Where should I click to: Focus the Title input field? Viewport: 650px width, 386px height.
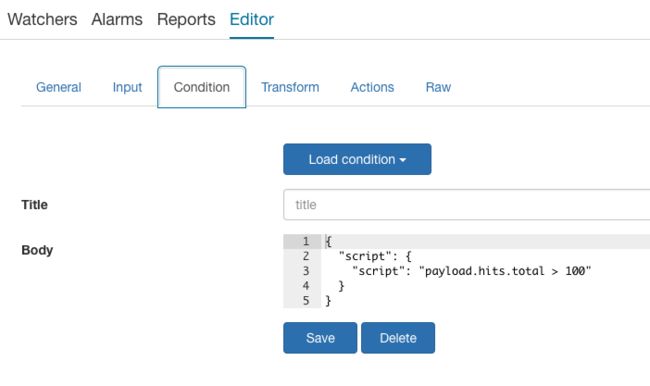click(467, 205)
